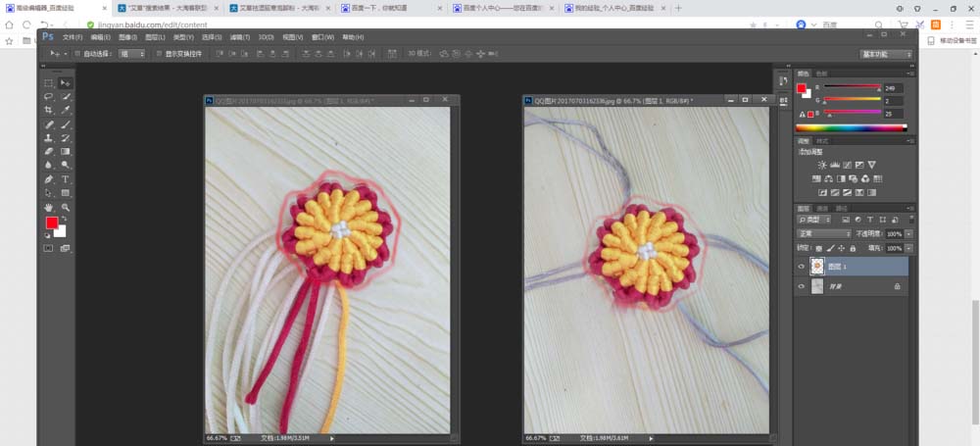Hide Layer 1 using eye icon
The height and width of the screenshot is (446, 980).
click(x=802, y=267)
